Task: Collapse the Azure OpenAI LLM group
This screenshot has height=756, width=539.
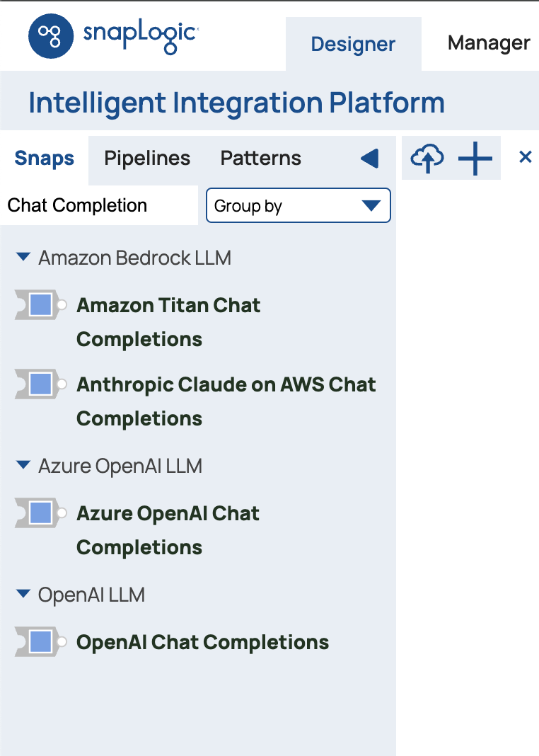Action: tap(23, 466)
